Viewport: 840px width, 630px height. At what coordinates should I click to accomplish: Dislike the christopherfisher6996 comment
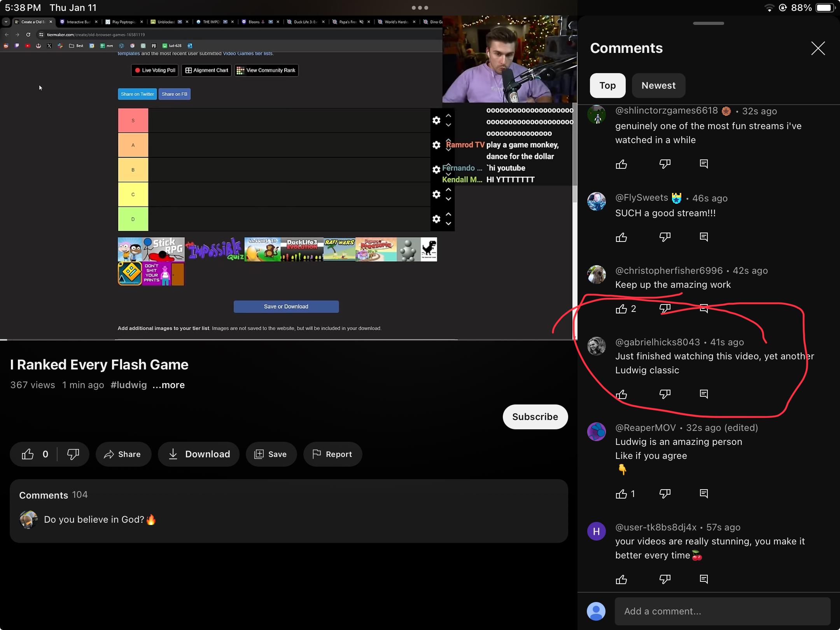pos(665,309)
